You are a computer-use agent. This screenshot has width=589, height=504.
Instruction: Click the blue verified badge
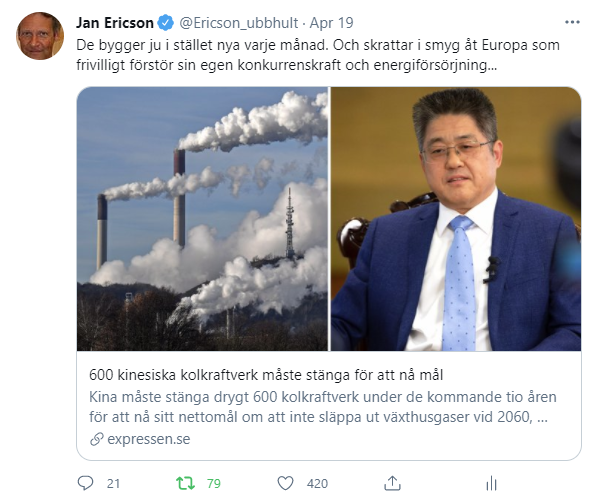pyautogui.click(x=165, y=23)
